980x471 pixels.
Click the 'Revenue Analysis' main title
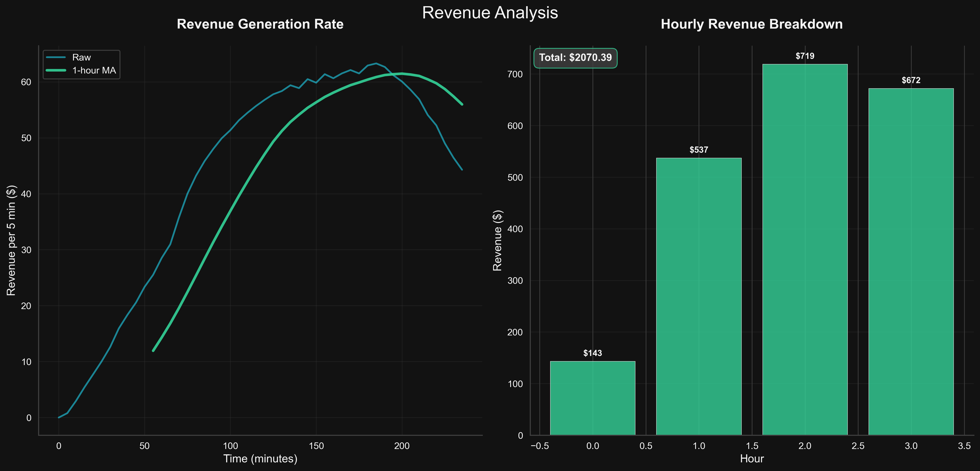tap(490, 13)
